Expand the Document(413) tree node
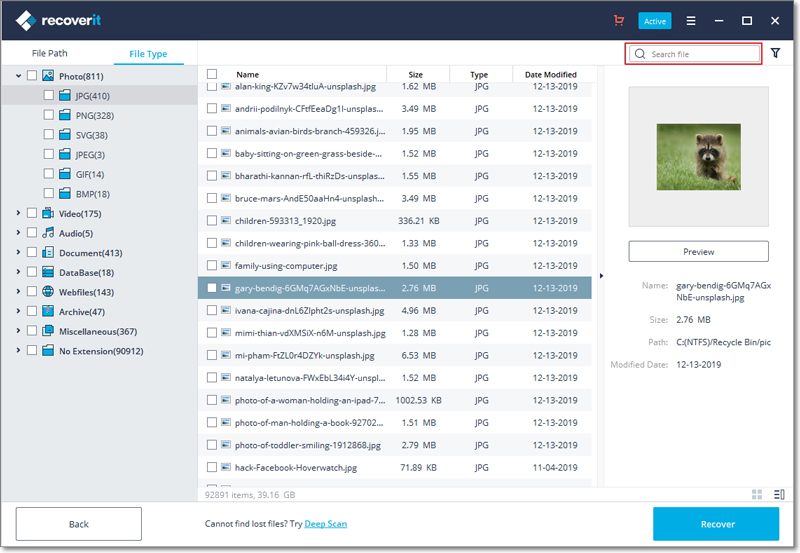 [18, 252]
